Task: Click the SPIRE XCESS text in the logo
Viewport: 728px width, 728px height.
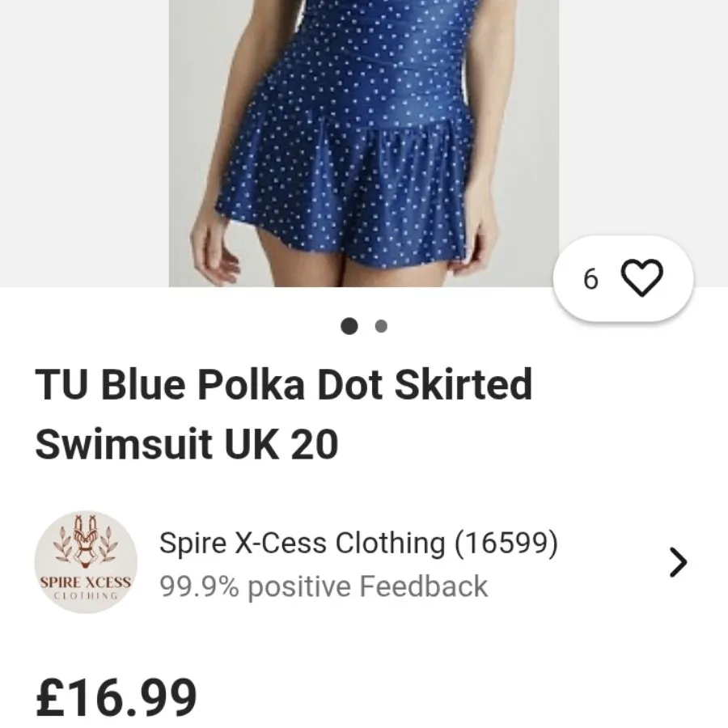Action: (x=86, y=582)
